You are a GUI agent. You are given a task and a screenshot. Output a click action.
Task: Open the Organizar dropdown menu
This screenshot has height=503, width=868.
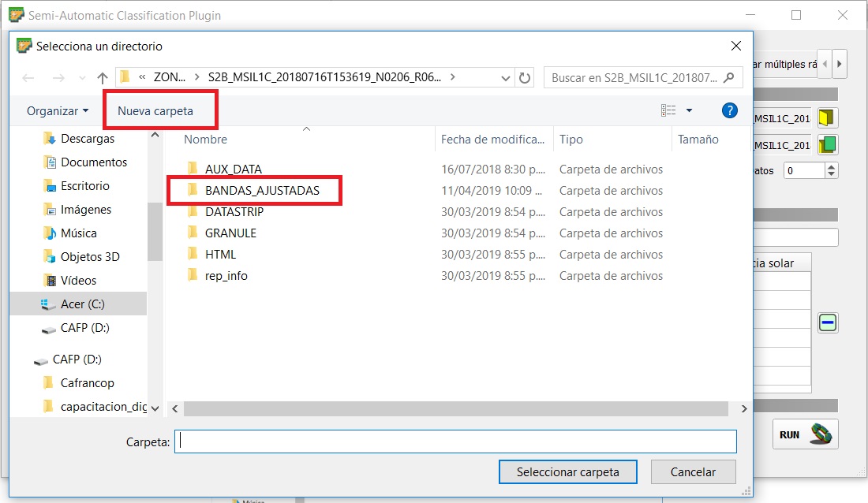tap(58, 111)
